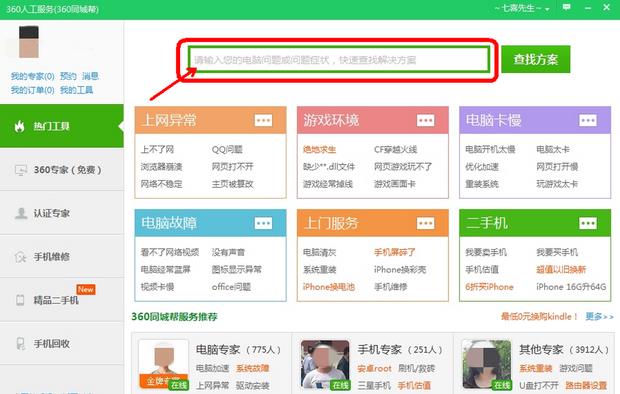Click the 系统故障 entry under 电脑专家
The height and width of the screenshot is (394, 620).
(252, 368)
